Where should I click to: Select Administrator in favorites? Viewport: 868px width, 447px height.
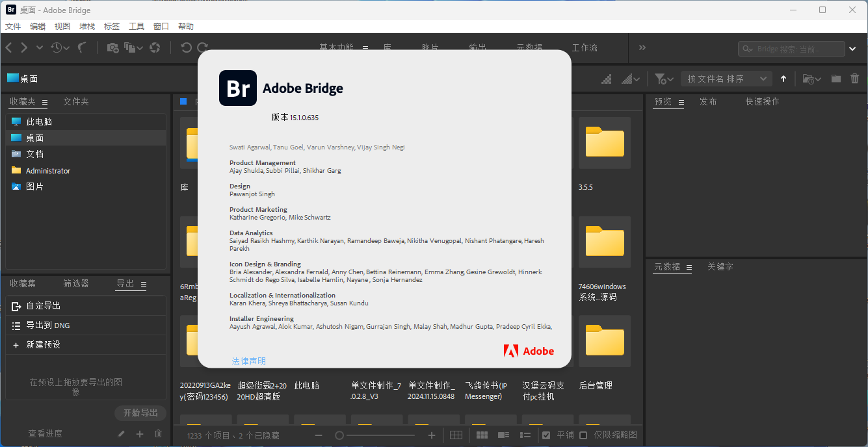(x=86, y=170)
